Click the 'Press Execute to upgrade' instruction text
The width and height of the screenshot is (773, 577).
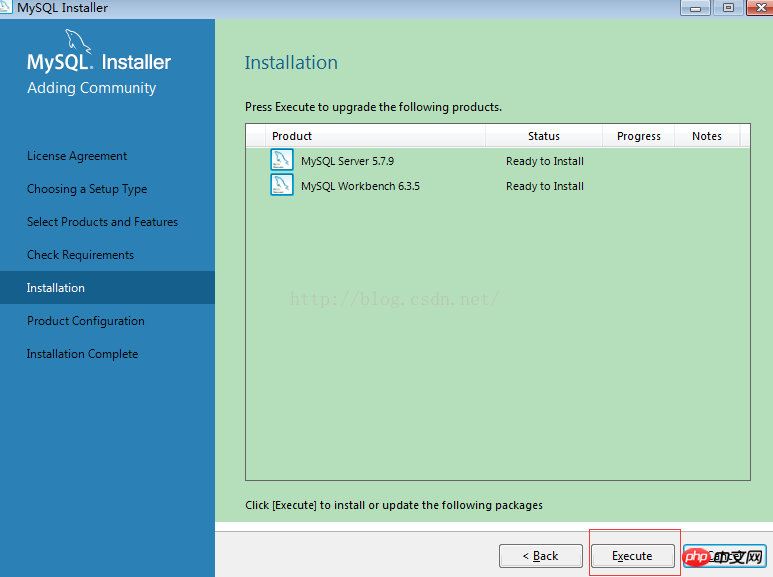click(x=373, y=107)
